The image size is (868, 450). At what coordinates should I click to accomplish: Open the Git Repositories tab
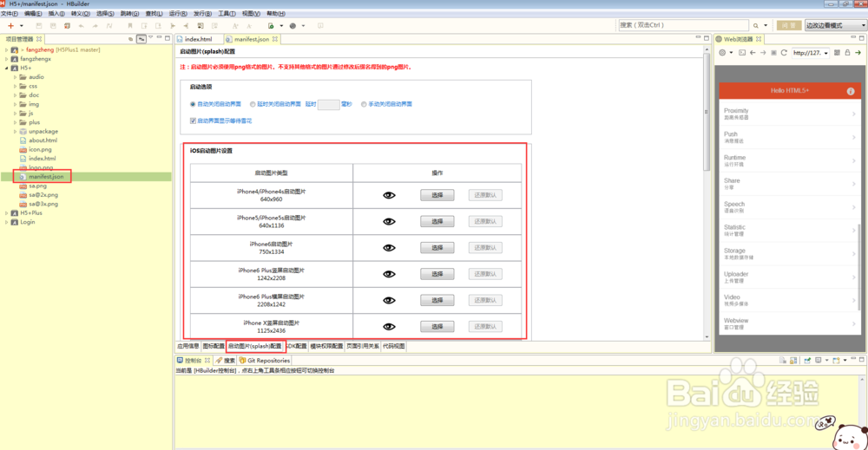[x=265, y=361]
